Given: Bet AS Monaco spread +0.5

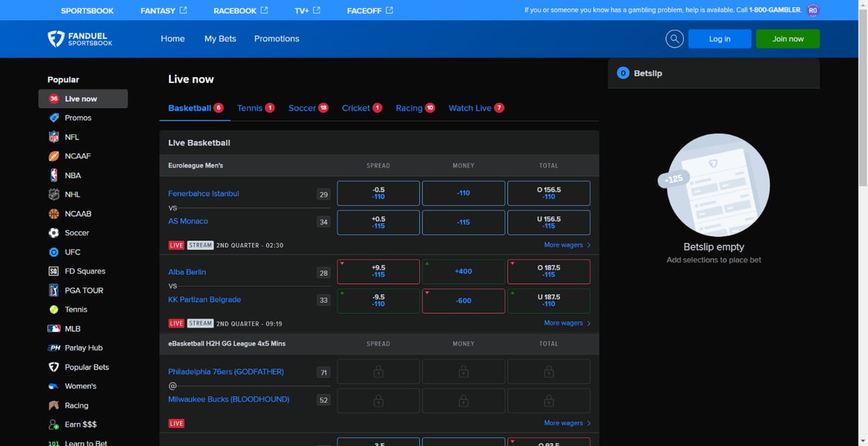Looking at the screenshot, I should pos(378,222).
